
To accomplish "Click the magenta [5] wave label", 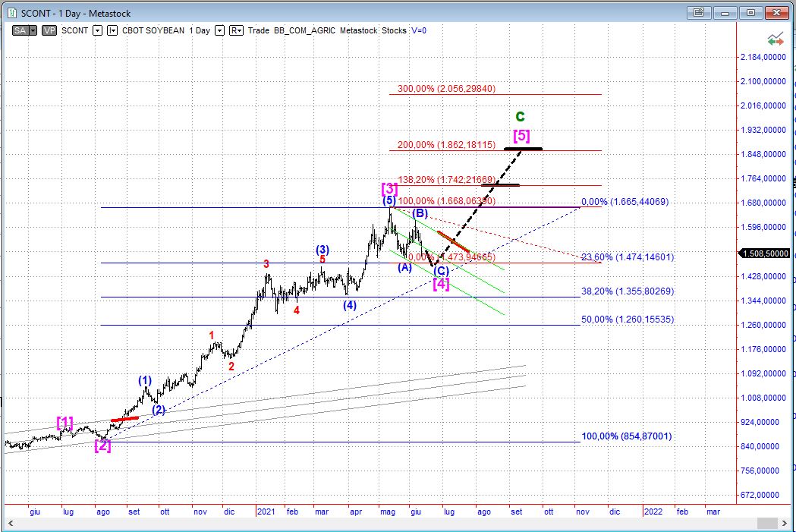I will pyautogui.click(x=521, y=136).
